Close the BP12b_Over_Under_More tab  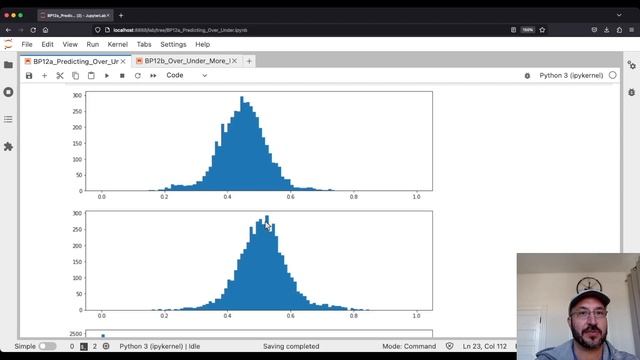click(x=235, y=61)
